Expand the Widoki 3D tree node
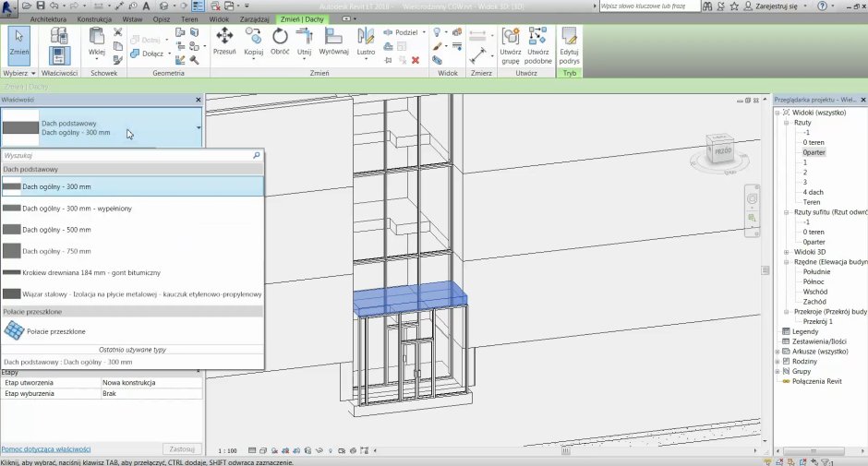The image size is (868, 466). pos(786,252)
